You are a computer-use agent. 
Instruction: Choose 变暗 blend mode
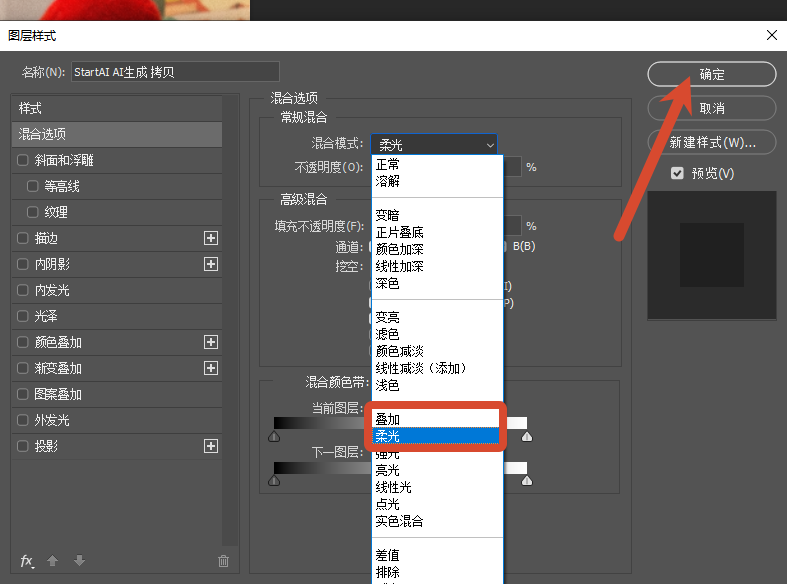coord(437,215)
